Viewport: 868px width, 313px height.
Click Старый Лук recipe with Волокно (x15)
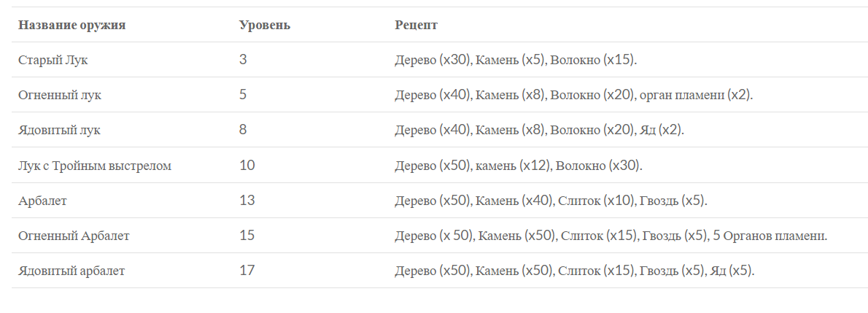tap(516, 60)
